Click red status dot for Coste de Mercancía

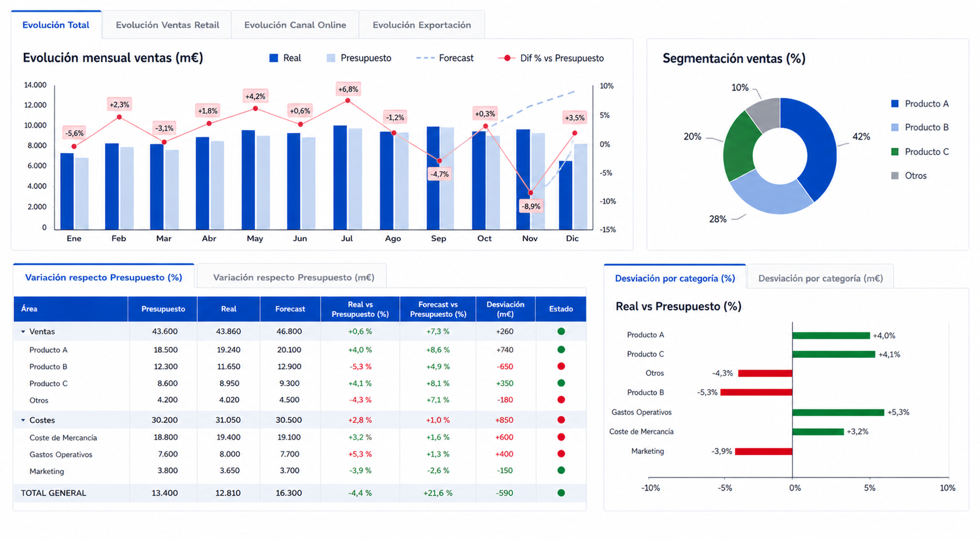coord(561,437)
